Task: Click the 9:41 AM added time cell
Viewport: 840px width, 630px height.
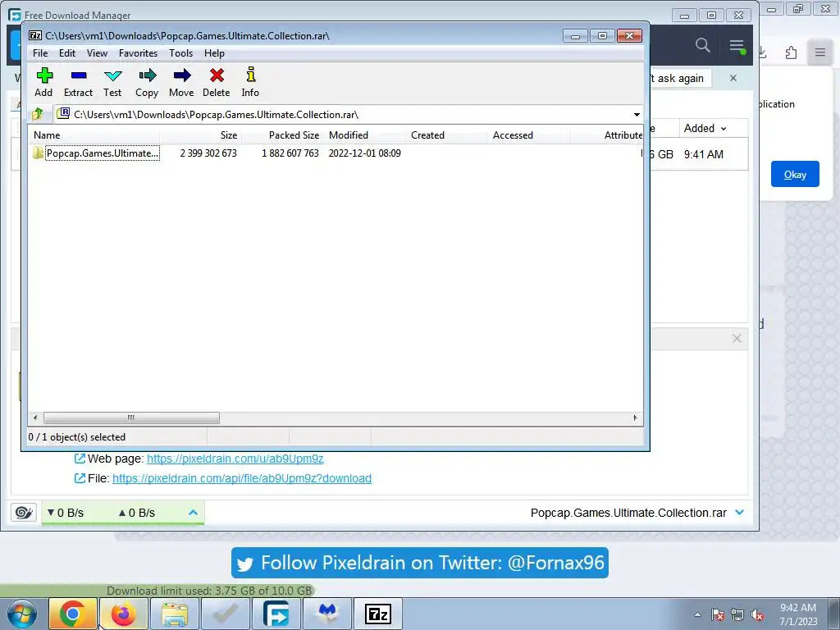Action: 703,154
